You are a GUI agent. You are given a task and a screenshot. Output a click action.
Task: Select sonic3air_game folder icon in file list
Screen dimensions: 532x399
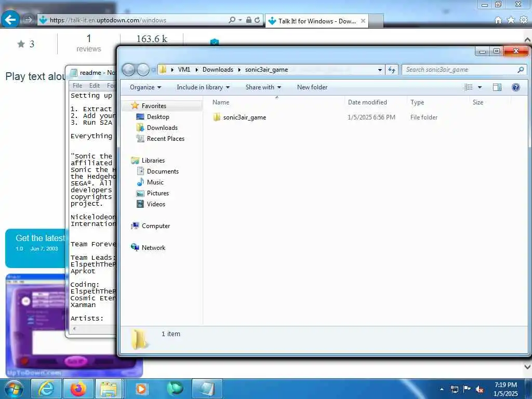pyautogui.click(x=217, y=117)
